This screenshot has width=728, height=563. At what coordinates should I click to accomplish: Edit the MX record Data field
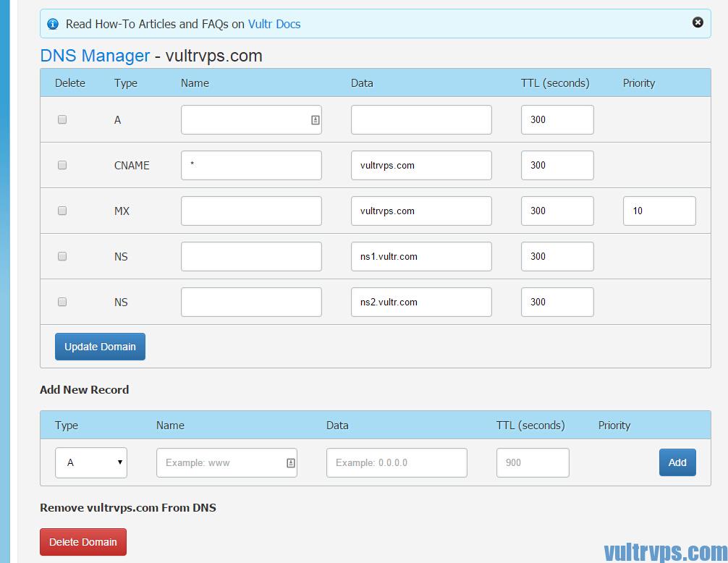pyautogui.click(x=421, y=211)
